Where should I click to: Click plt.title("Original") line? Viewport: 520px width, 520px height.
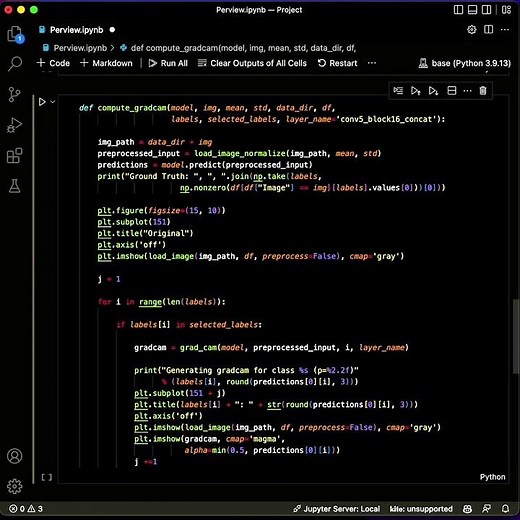pos(145,233)
